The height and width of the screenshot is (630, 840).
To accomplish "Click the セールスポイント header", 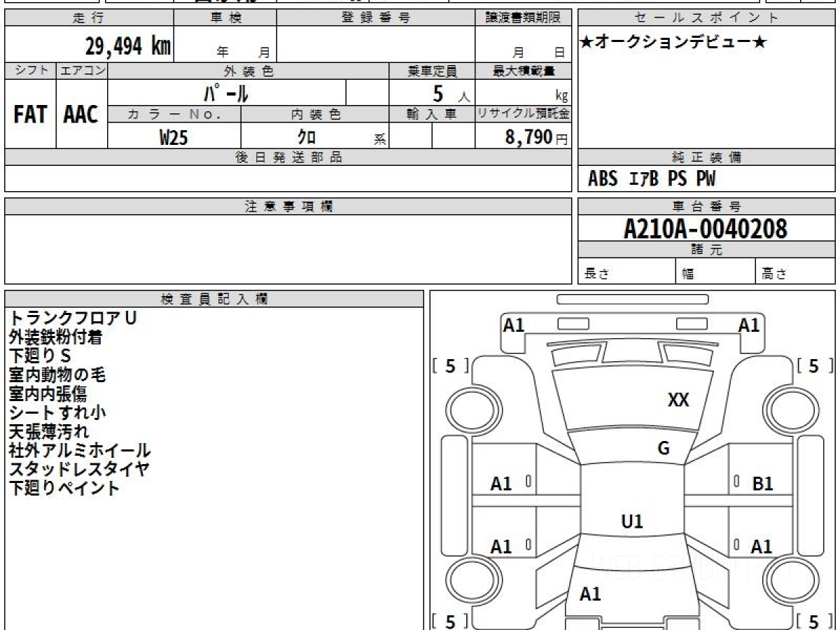I will [x=707, y=18].
